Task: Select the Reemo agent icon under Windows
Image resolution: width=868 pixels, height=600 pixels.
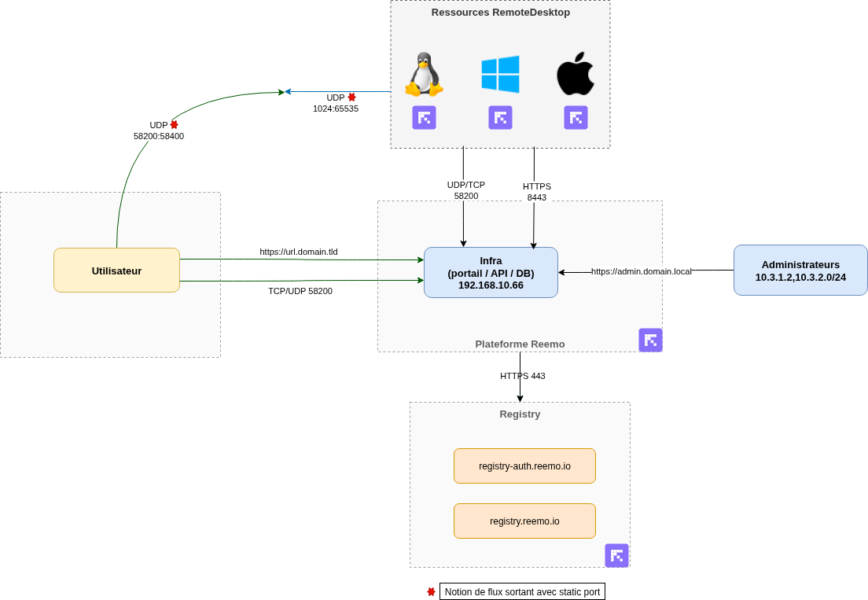Action: pyautogui.click(x=500, y=117)
